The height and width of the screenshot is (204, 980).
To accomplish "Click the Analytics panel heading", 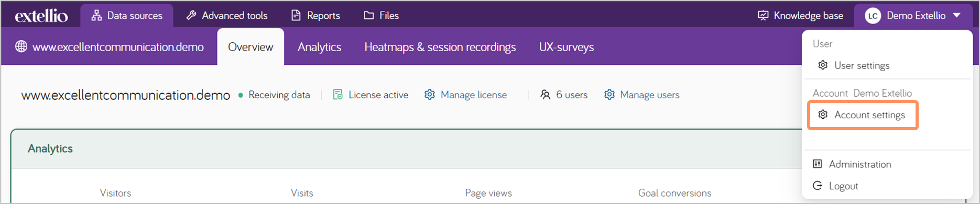I will coord(50,149).
